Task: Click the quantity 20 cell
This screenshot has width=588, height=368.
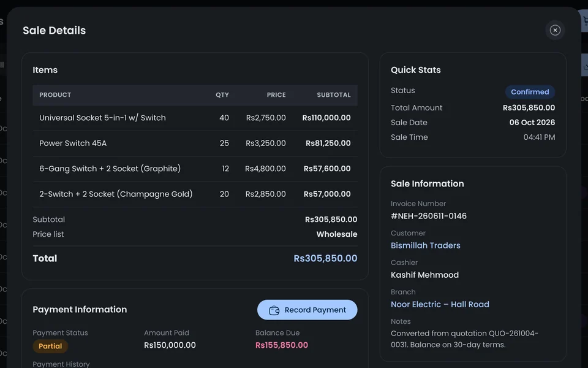Action: (x=224, y=194)
